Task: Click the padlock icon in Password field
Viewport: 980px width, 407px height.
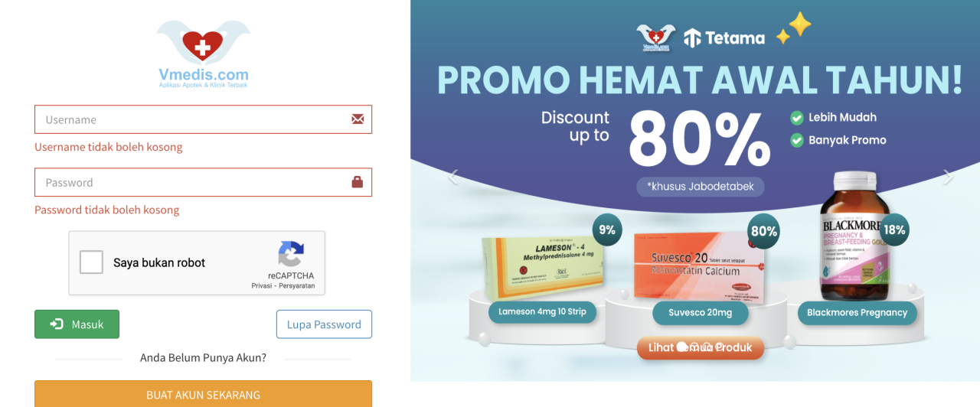Action: [x=358, y=182]
